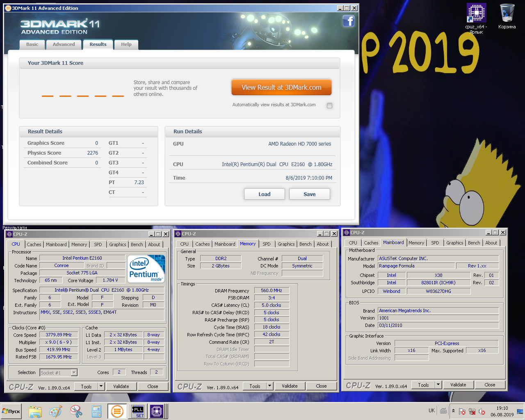Open Bench tab in left CPU-Z window
The width and height of the screenshot is (525, 420).
pyautogui.click(x=137, y=244)
